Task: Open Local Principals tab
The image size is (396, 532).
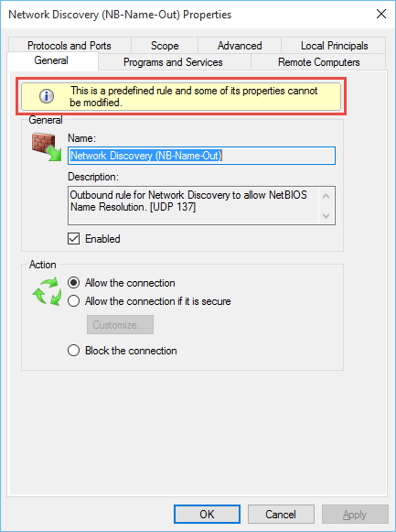Action: coord(334,46)
